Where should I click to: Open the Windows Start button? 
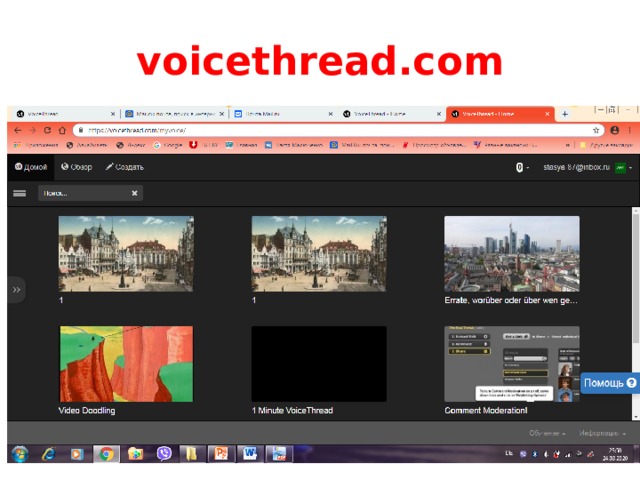20,454
